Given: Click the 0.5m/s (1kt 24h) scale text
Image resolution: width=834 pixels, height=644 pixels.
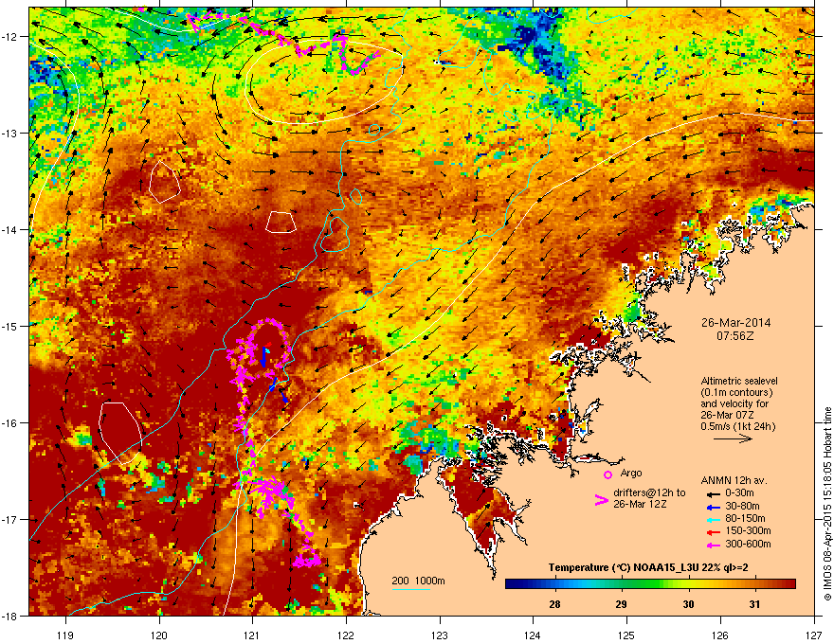Looking at the screenshot, I should [737, 426].
